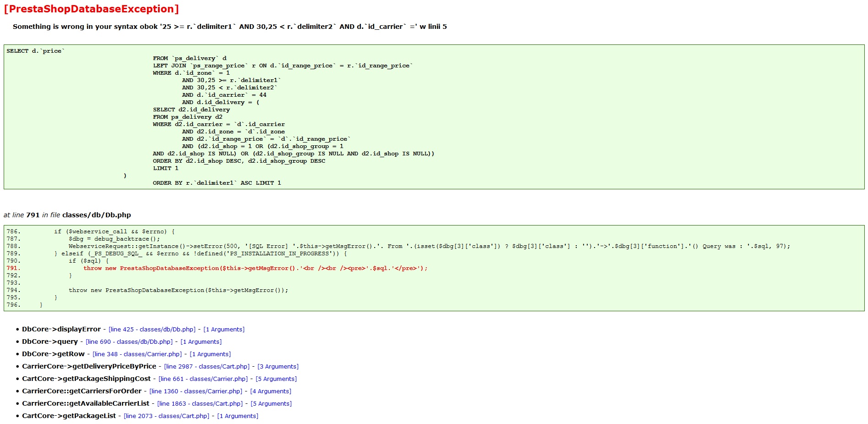
Task: Click 'SELECT d2.id_delivery' subquery line
Action: [x=191, y=110]
